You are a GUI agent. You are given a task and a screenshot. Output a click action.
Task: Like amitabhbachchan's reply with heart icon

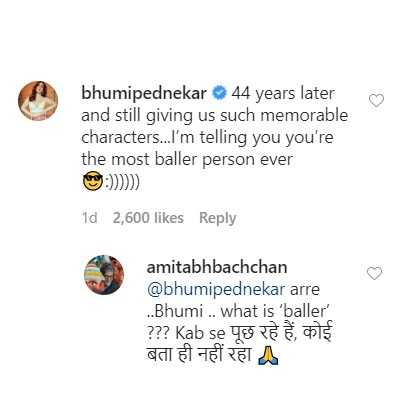coord(374,273)
